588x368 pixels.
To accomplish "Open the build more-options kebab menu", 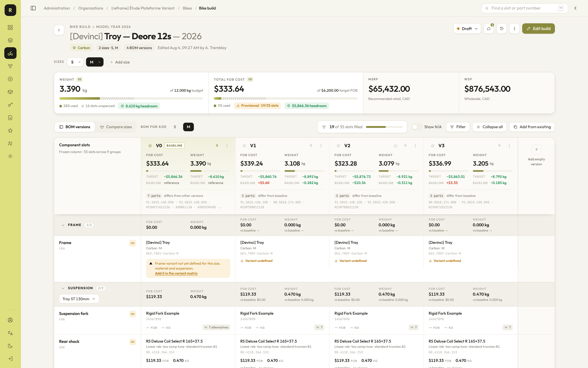I will [x=514, y=29].
